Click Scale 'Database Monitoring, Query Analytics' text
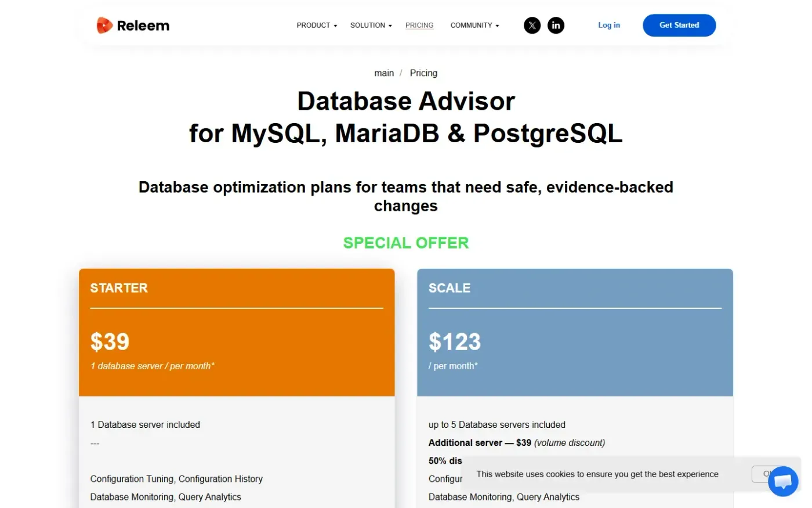The height and width of the screenshot is (508, 812). (504, 497)
